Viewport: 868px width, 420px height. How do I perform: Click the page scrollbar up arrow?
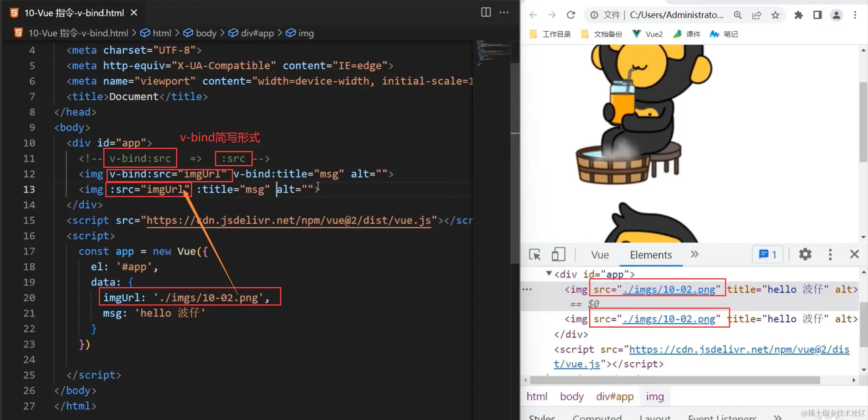(x=863, y=50)
